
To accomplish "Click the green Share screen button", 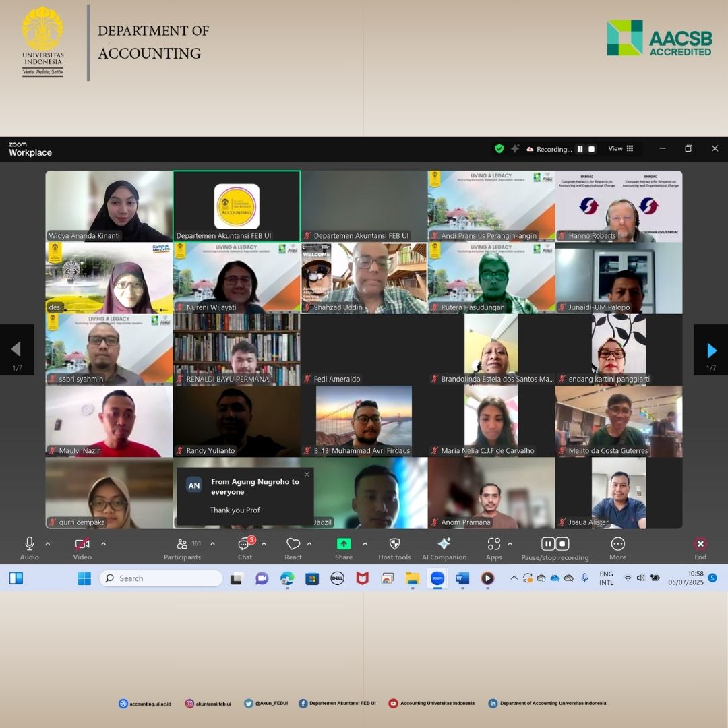I will pyautogui.click(x=344, y=544).
